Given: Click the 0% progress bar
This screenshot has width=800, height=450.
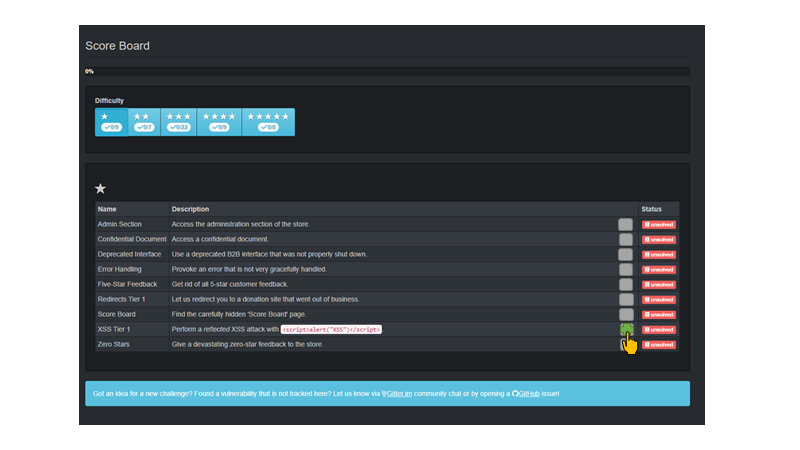Looking at the screenshot, I should coord(387,71).
